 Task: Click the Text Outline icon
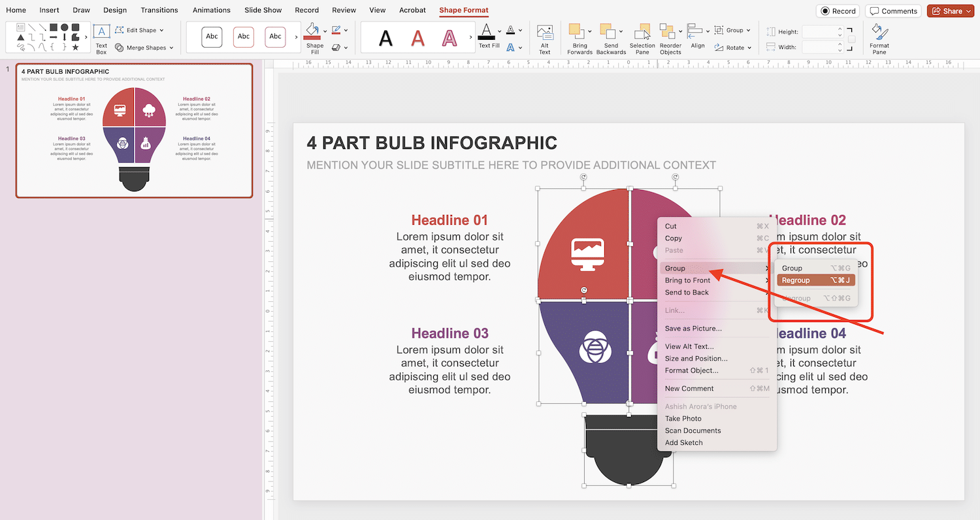[511, 30]
